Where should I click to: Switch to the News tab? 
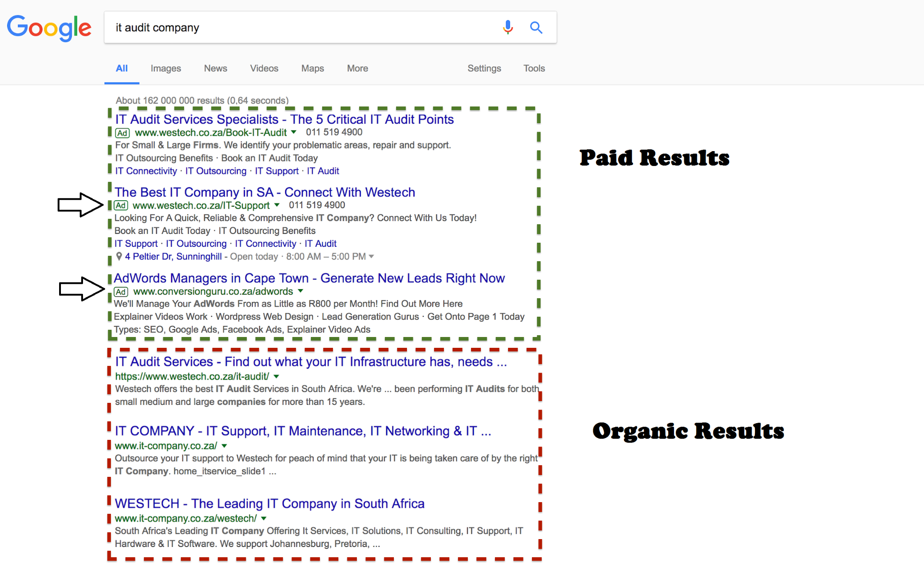(215, 68)
